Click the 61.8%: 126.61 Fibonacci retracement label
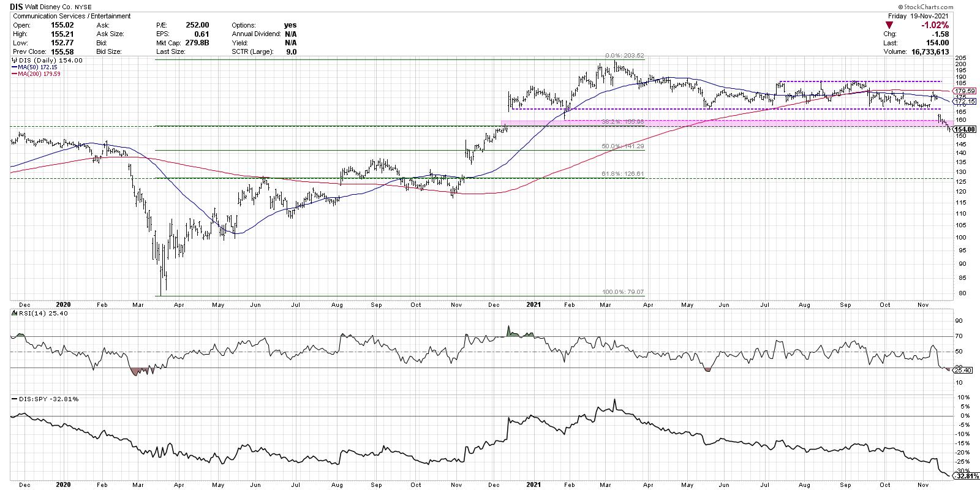 click(x=622, y=174)
